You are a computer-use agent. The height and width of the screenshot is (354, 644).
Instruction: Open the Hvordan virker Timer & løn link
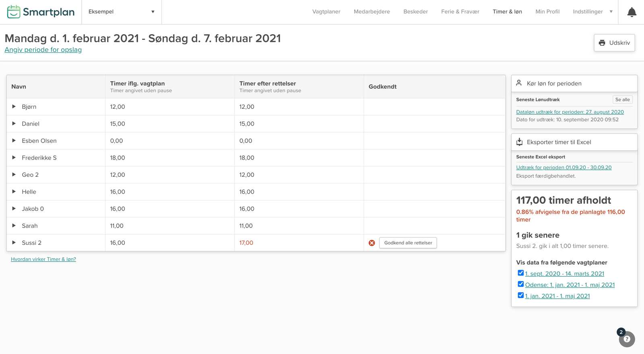(x=43, y=259)
